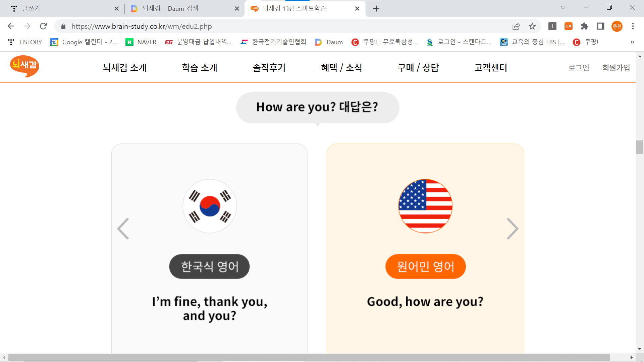644x362 pixels.
Task: Open the Chrome three-dot menu
Action: click(633, 26)
